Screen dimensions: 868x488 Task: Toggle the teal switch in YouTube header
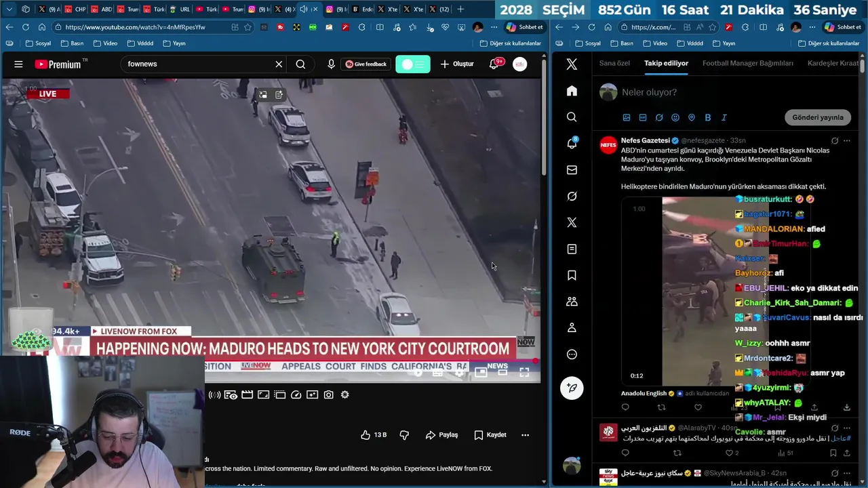(x=413, y=64)
